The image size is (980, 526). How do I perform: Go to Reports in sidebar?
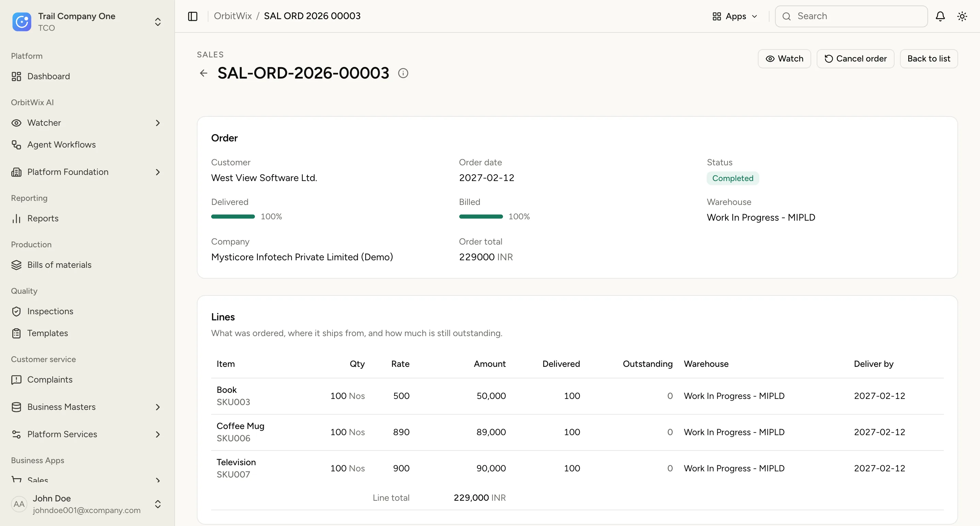87,218
